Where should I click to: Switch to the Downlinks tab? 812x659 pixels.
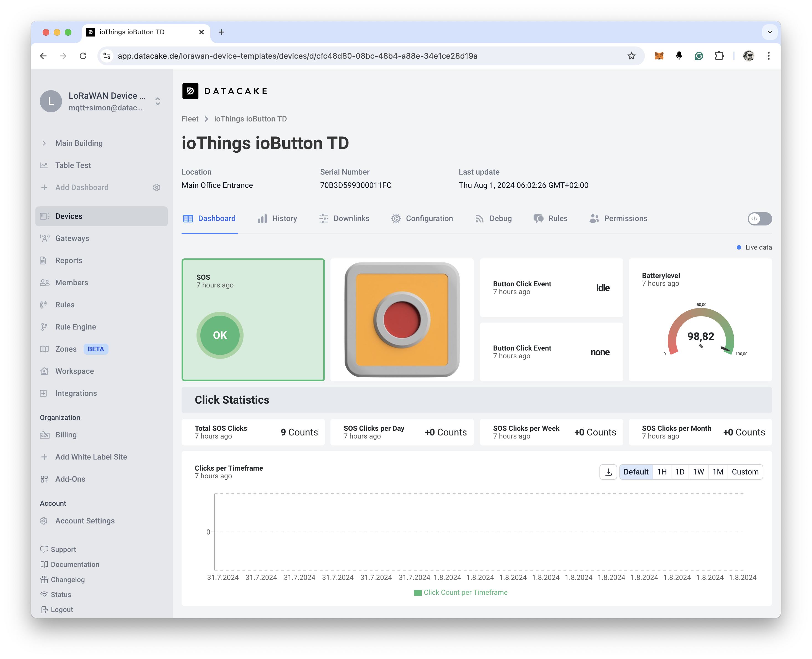[344, 218]
